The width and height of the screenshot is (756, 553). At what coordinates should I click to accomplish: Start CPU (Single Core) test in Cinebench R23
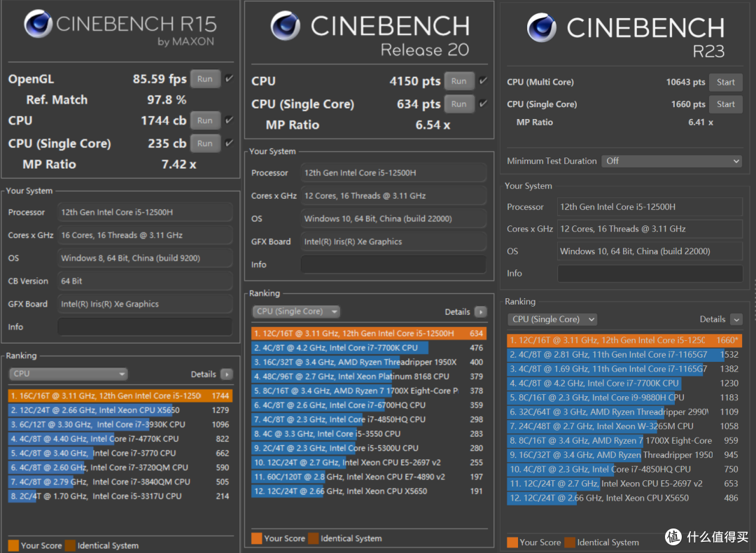[726, 104]
